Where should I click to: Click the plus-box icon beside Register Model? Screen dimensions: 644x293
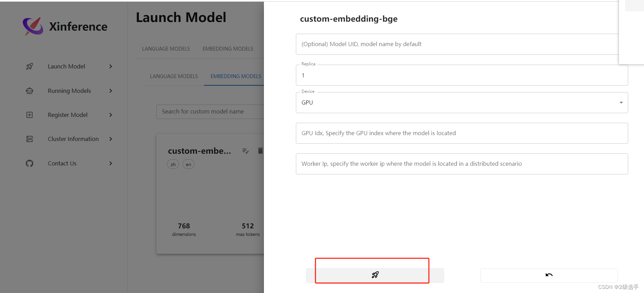click(x=30, y=115)
